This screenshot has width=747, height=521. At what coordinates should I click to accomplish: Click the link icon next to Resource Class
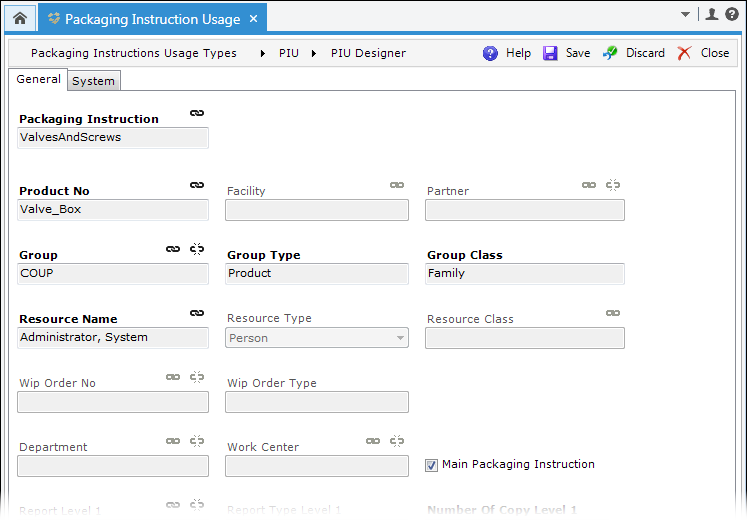(613, 313)
